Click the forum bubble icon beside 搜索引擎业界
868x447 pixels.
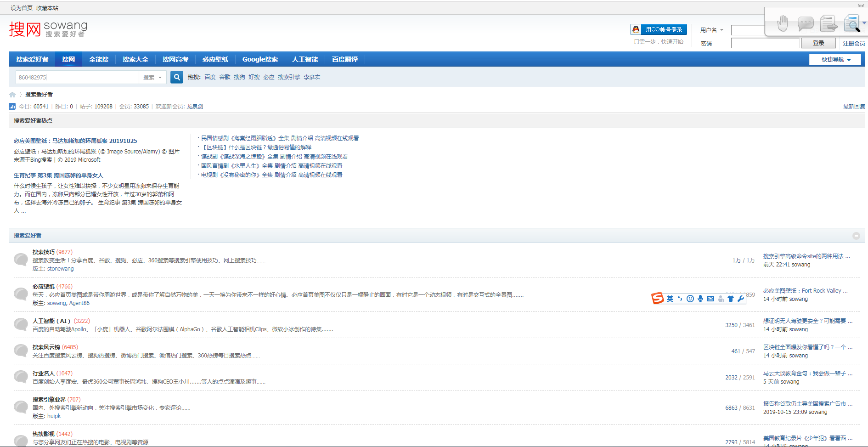tap(21, 407)
